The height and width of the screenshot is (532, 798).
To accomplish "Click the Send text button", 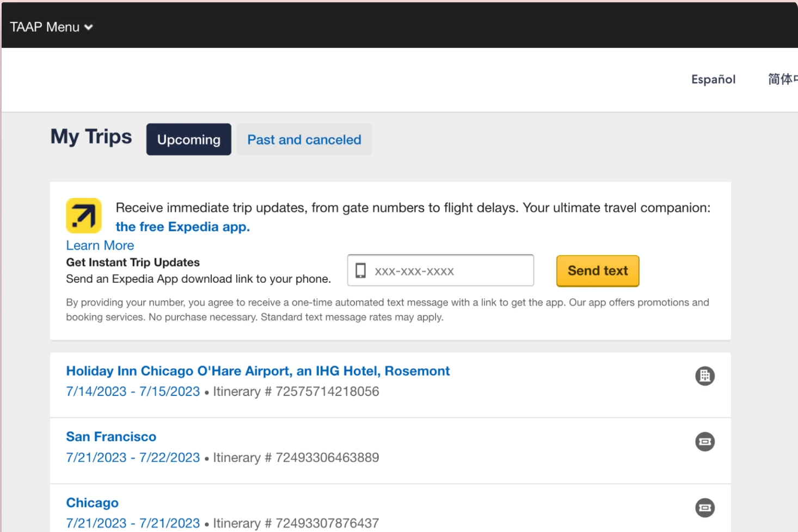I will click(x=598, y=270).
